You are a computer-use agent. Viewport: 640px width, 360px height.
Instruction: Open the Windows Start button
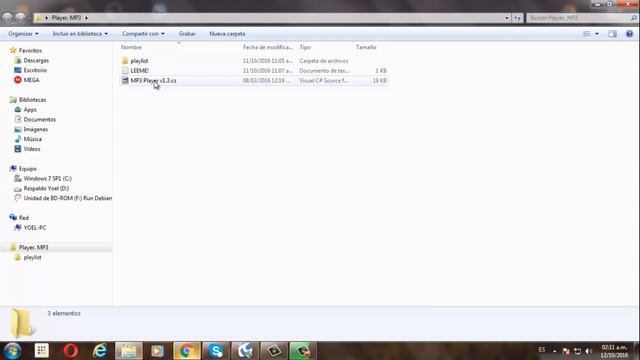(12, 351)
